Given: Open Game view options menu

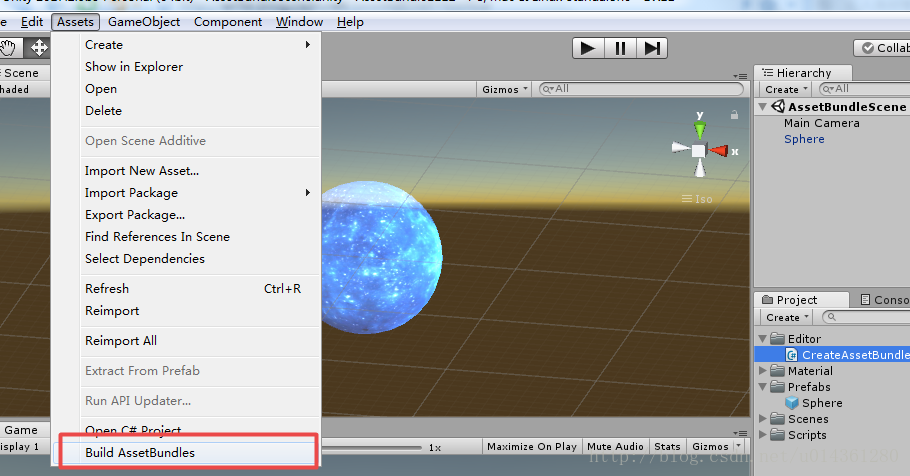Looking at the screenshot, I should (x=740, y=433).
